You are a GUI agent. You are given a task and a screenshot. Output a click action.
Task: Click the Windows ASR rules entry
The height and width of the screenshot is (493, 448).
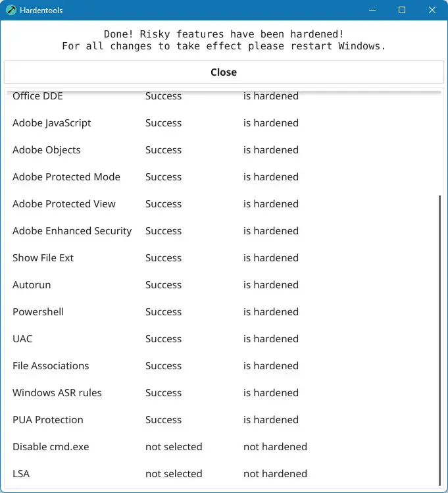pyautogui.click(x=57, y=393)
